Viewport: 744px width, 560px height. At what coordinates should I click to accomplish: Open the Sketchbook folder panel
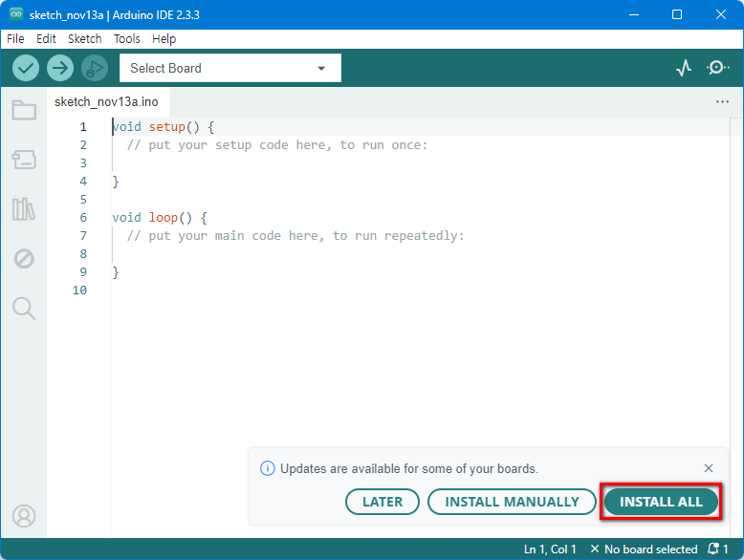(x=24, y=110)
